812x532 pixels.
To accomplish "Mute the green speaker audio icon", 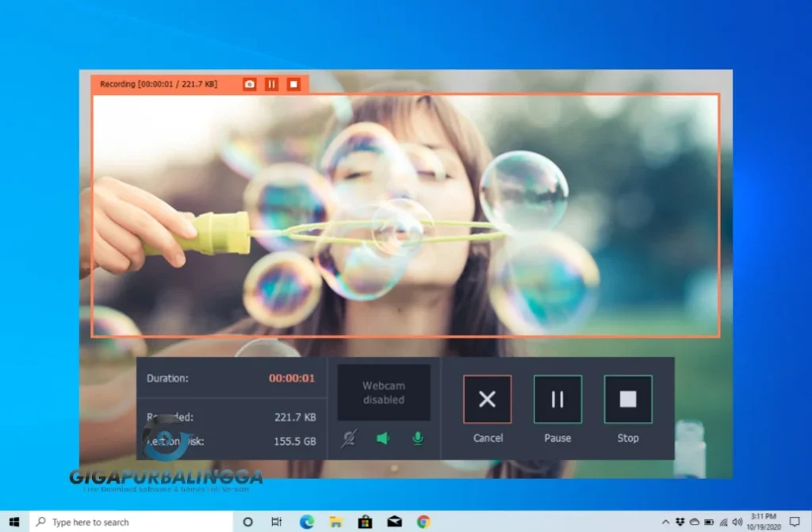I will click(383, 438).
